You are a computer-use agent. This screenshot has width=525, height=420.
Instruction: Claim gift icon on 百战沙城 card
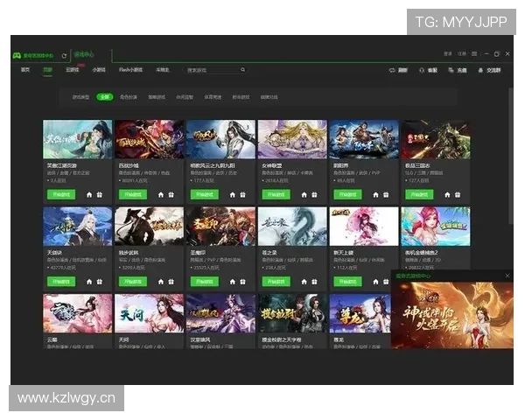[x=171, y=194]
